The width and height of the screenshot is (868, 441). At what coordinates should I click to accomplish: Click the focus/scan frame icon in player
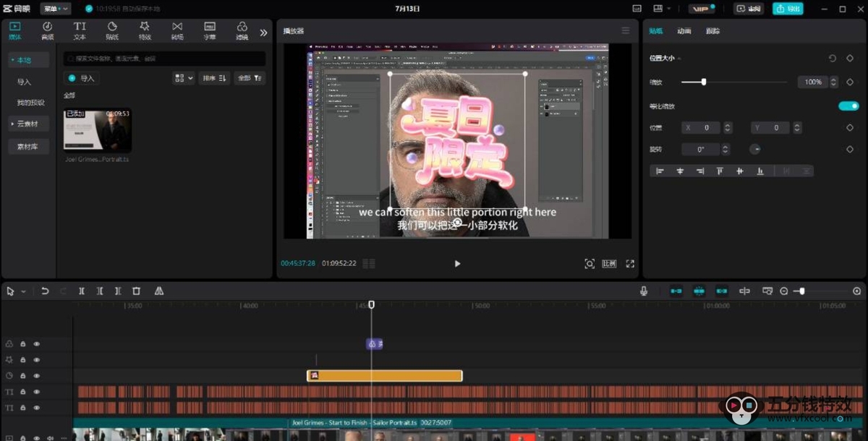[x=590, y=264]
